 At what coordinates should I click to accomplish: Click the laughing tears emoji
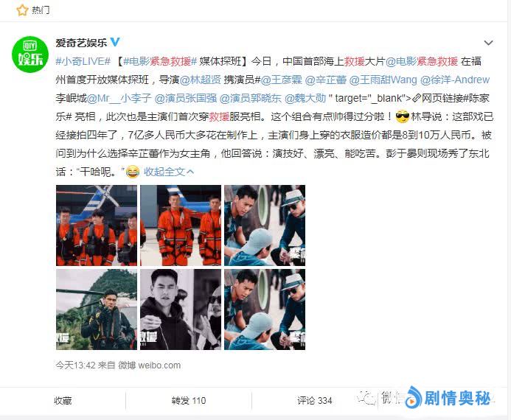pos(133,171)
